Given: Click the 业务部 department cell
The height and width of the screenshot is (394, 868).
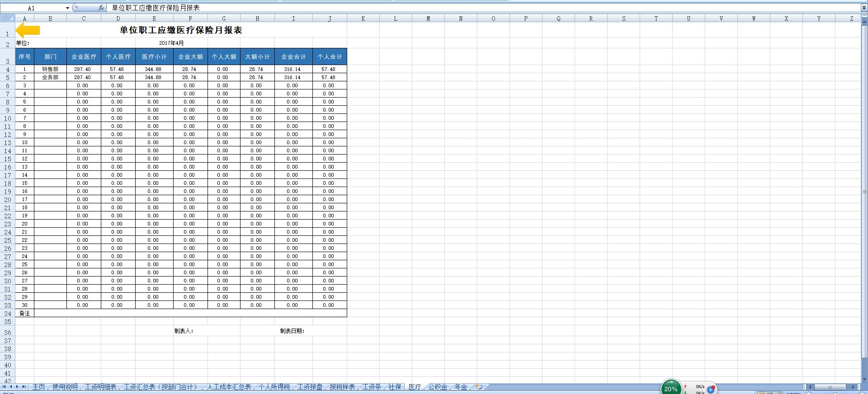Looking at the screenshot, I should [50, 77].
